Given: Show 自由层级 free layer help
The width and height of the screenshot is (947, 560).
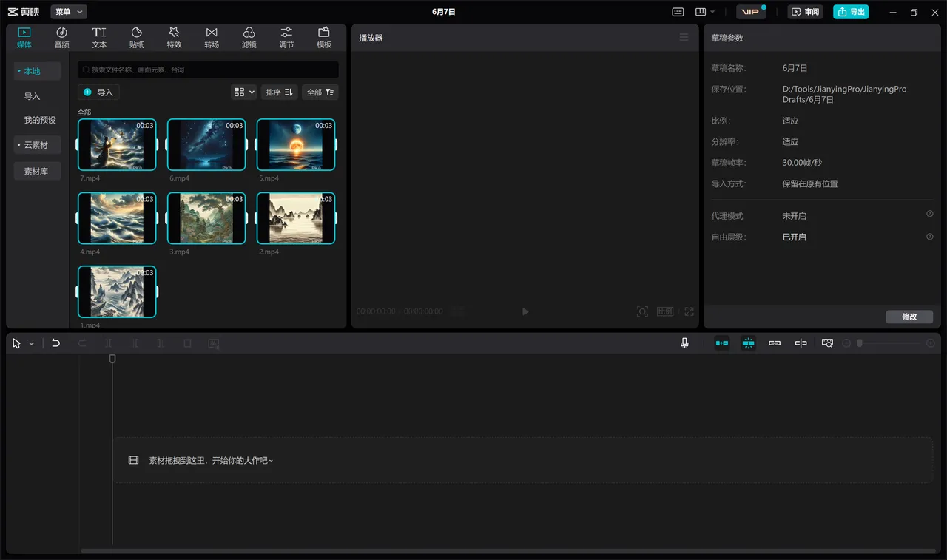Looking at the screenshot, I should click(x=930, y=237).
